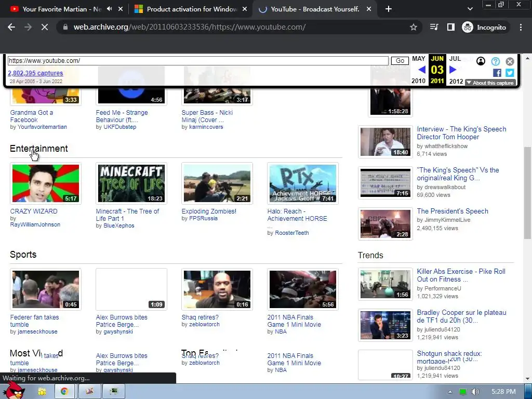
Task: Open Bradley Cooper sur le plateau link
Action: click(x=461, y=316)
